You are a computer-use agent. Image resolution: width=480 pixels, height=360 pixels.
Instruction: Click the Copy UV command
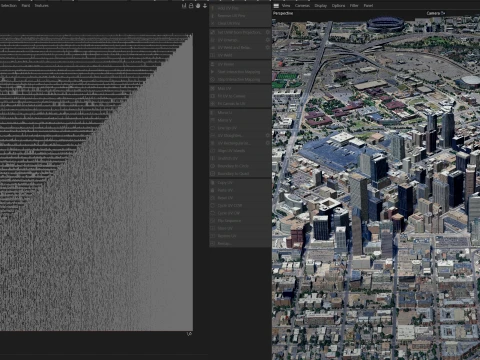pos(240,183)
